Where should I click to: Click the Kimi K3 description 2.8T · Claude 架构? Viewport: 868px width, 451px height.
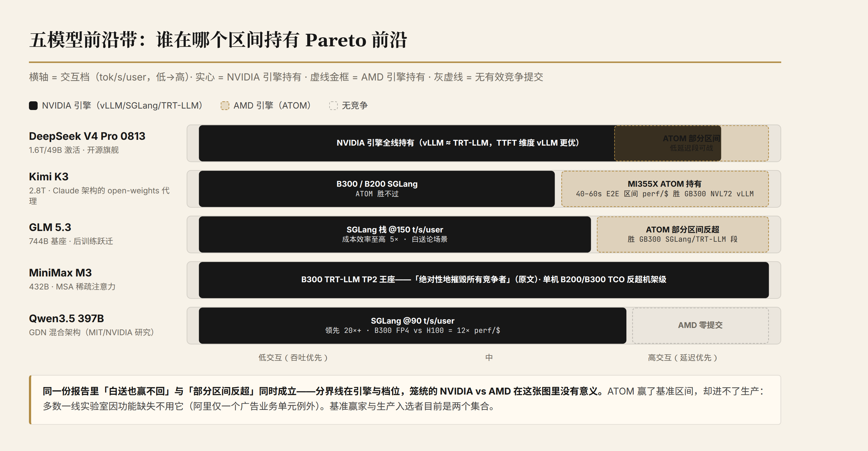click(x=100, y=196)
